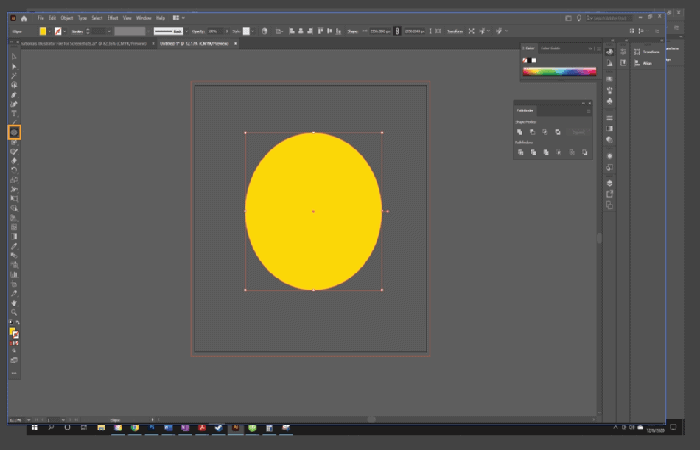Select the Selection tool arrow

(14, 57)
